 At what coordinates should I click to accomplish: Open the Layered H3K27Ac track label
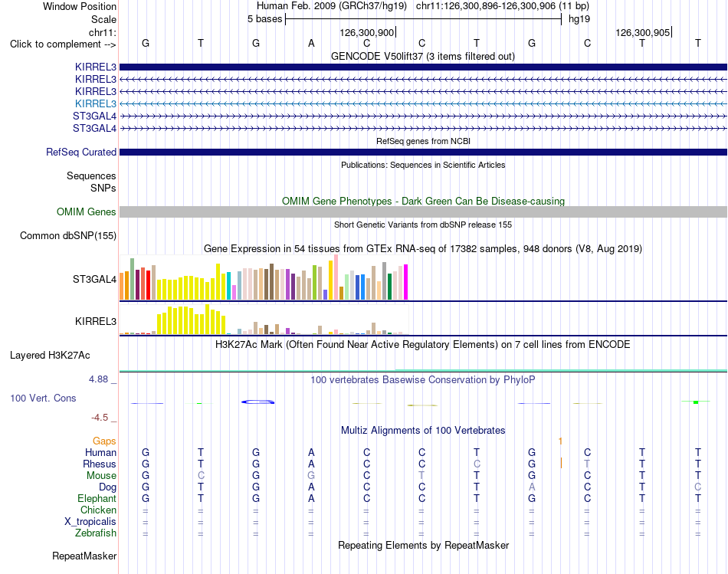pyautogui.click(x=50, y=356)
